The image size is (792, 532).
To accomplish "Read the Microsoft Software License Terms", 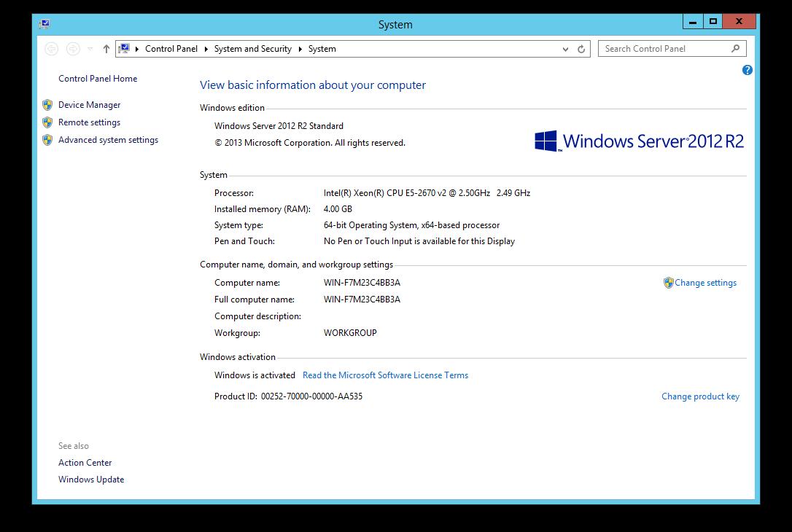I will 385,375.
